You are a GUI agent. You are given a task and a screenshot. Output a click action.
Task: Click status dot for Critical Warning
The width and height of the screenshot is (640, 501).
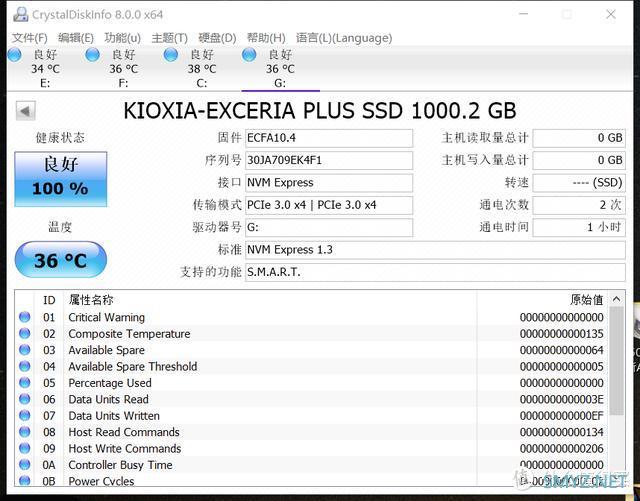coord(24,317)
